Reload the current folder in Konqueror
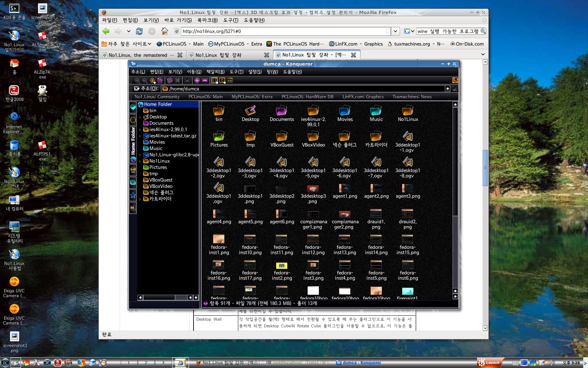The image size is (588, 368). 170,80
